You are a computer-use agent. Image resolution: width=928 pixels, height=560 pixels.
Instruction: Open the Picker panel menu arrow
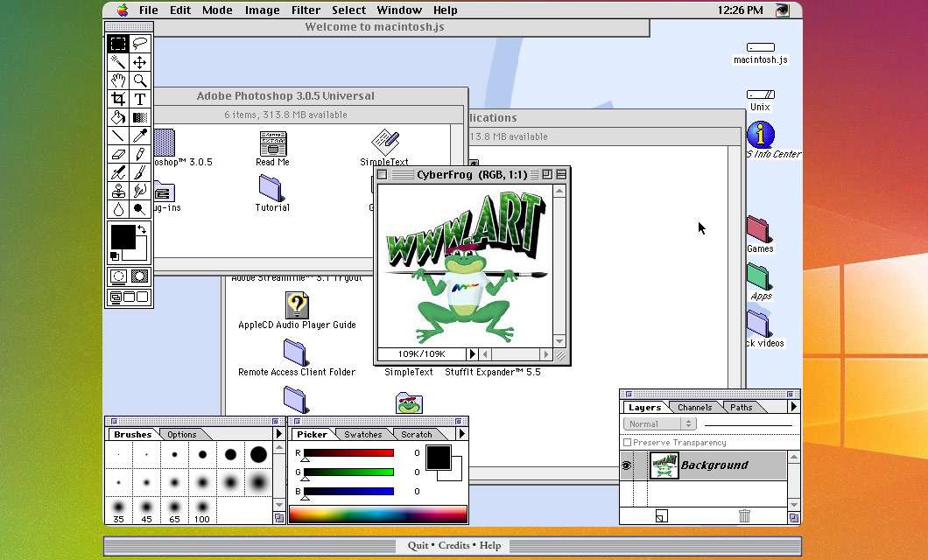click(461, 433)
